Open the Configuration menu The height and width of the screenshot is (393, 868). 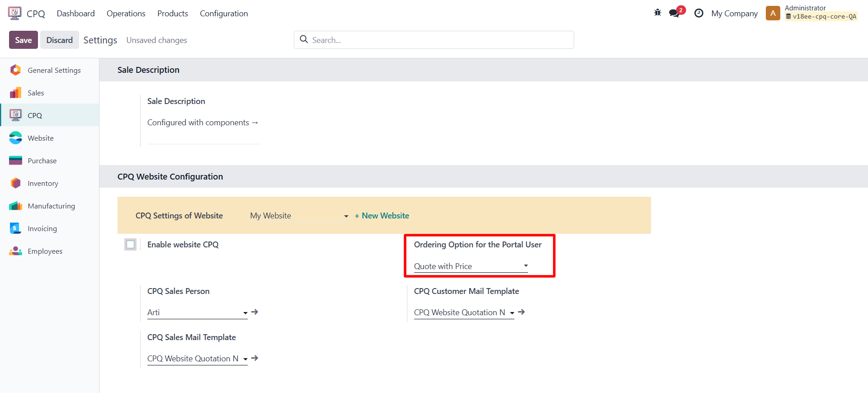[x=224, y=14]
